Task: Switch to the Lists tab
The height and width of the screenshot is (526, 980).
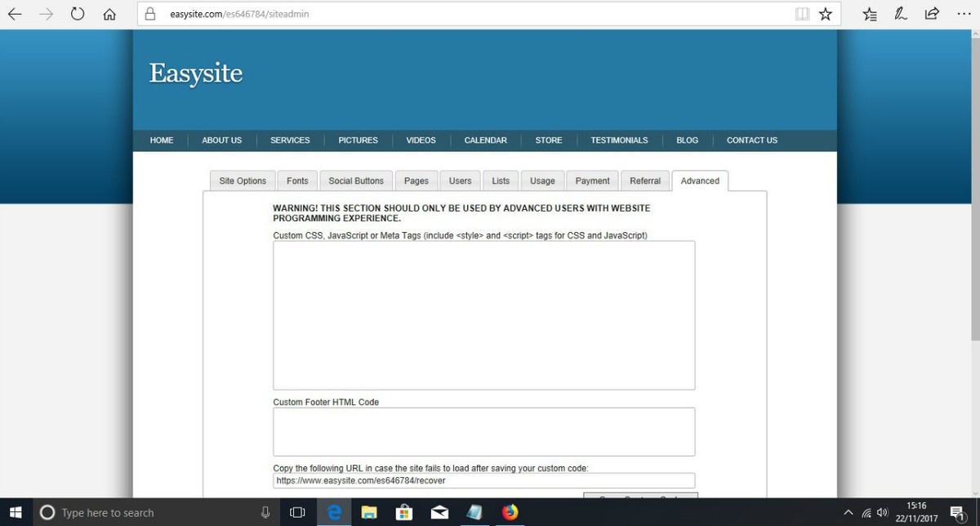Action: point(501,181)
